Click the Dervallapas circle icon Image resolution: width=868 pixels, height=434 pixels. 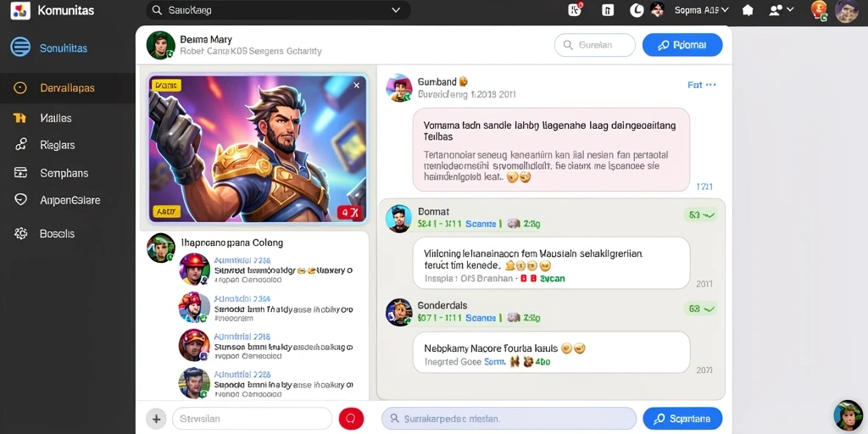(20, 88)
